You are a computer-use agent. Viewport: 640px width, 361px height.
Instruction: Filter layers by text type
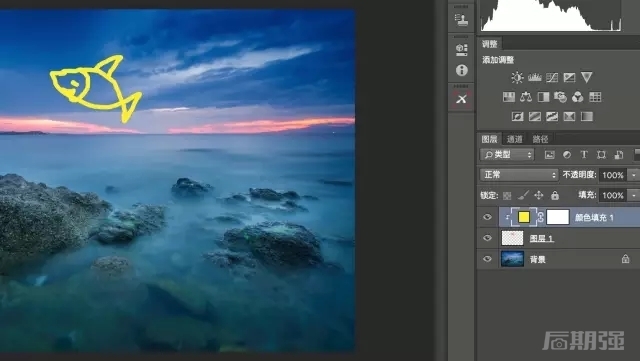[x=584, y=155]
